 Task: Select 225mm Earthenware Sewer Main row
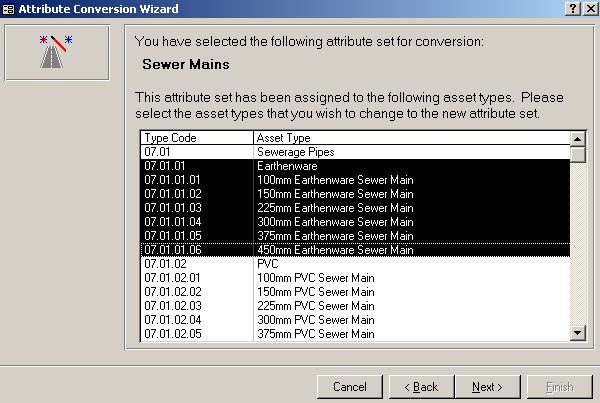pos(355,208)
